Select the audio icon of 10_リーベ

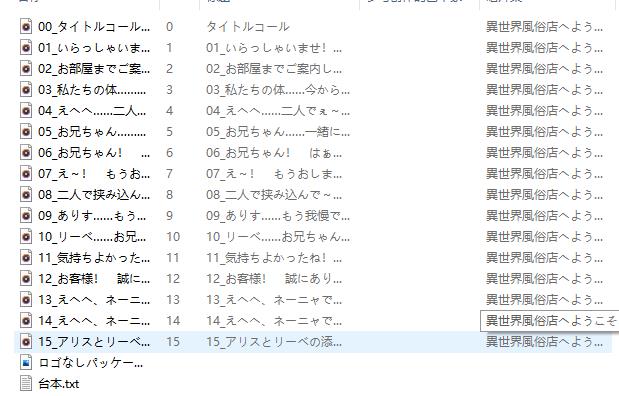click(x=26, y=236)
